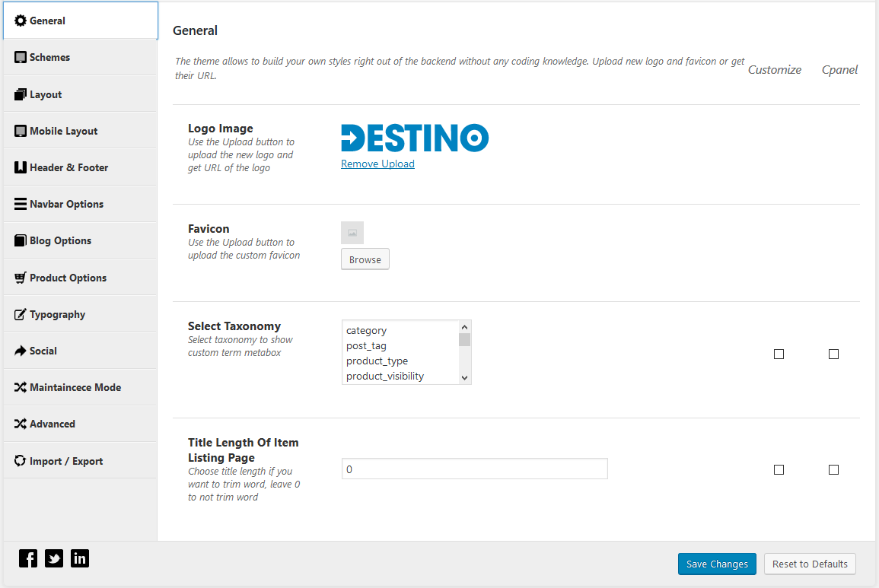Image resolution: width=879 pixels, height=588 pixels.
Task: Select product_visibility in taxonomy list
Action: 400,376
